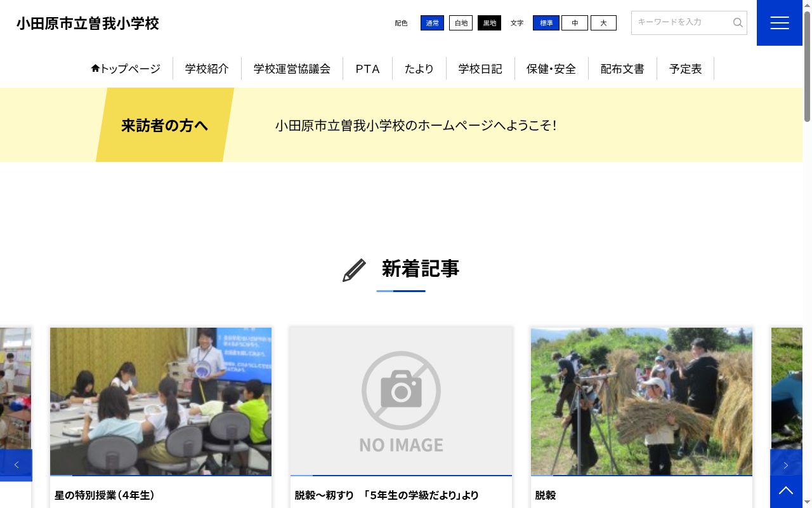Viewport: 812px width, 508px height.
Task: Select 通常 color scheme
Action: pos(432,23)
